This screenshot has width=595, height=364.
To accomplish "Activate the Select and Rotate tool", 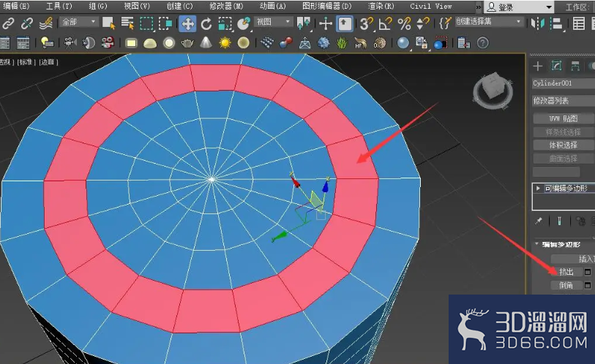I will click(206, 23).
